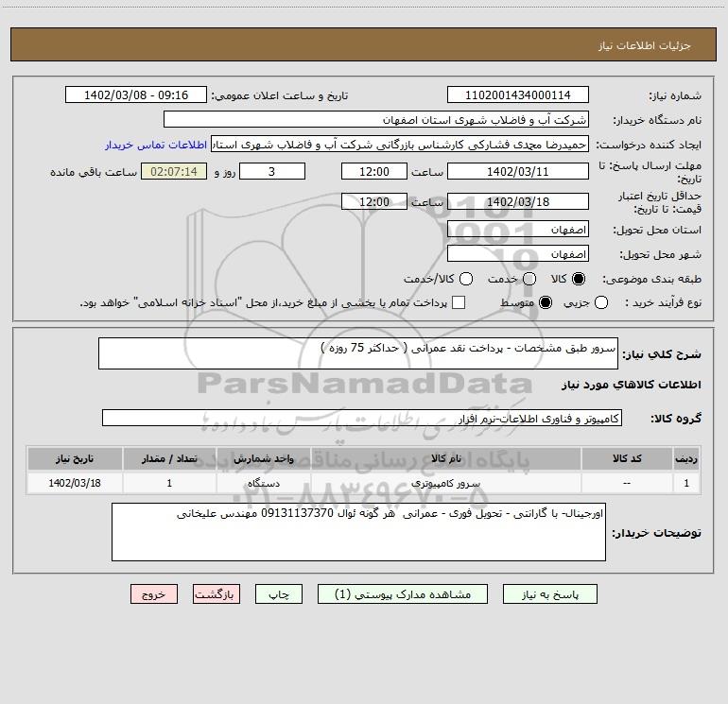Click the remaining days field showing 3
Image resolution: width=728 pixels, height=704 pixels.
272,171
